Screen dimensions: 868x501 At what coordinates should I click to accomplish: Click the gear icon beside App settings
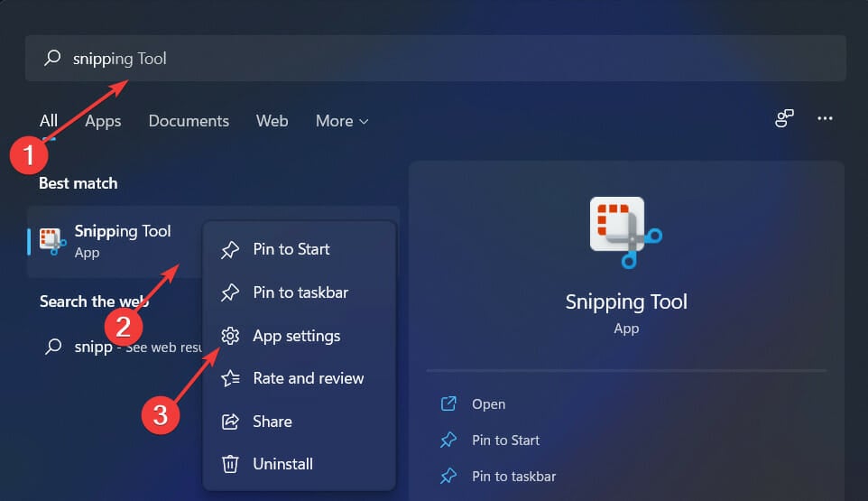[x=230, y=336]
